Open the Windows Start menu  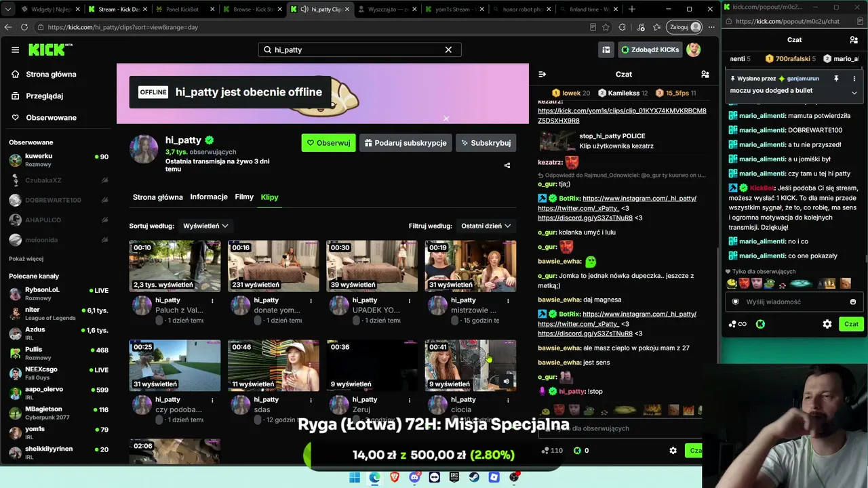click(x=355, y=477)
